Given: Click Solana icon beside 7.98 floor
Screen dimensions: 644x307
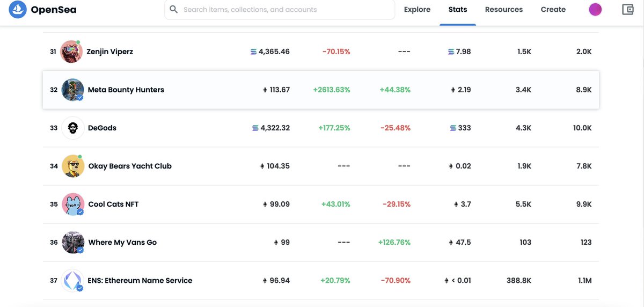Looking at the screenshot, I should pos(451,52).
